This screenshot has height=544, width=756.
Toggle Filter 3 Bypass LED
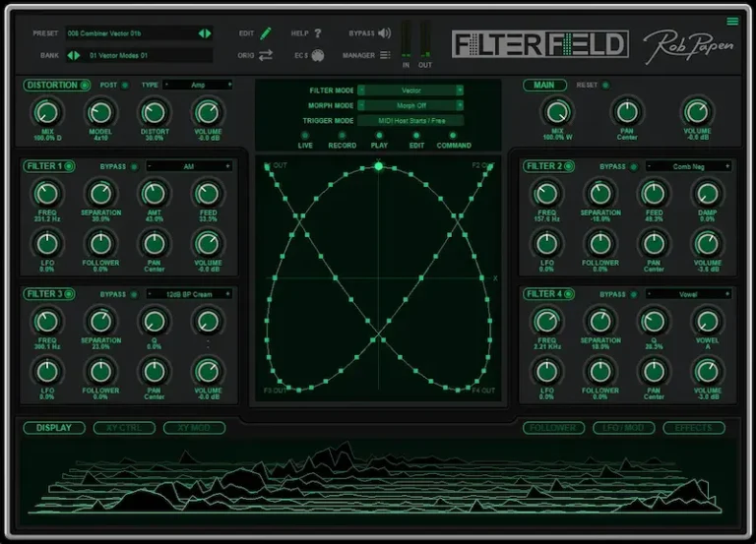tap(135, 294)
